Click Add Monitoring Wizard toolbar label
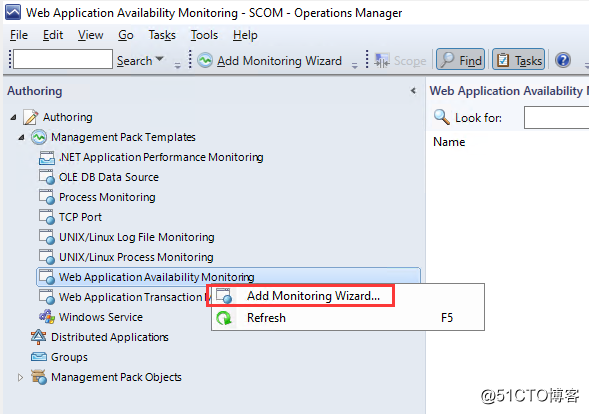The width and height of the screenshot is (589, 414). tap(279, 60)
